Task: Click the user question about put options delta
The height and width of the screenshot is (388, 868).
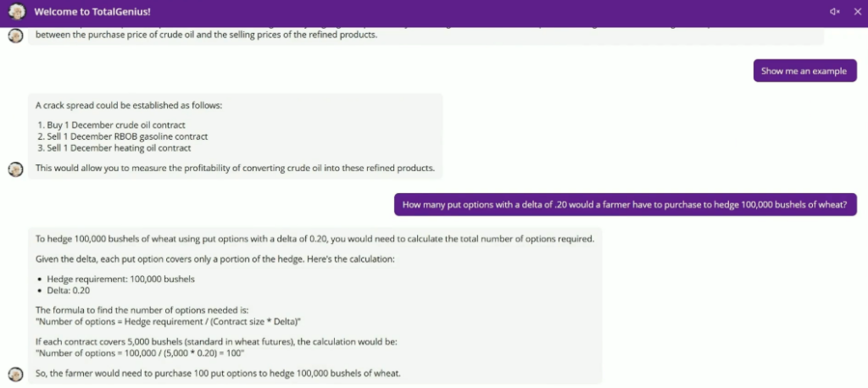Action: point(625,204)
